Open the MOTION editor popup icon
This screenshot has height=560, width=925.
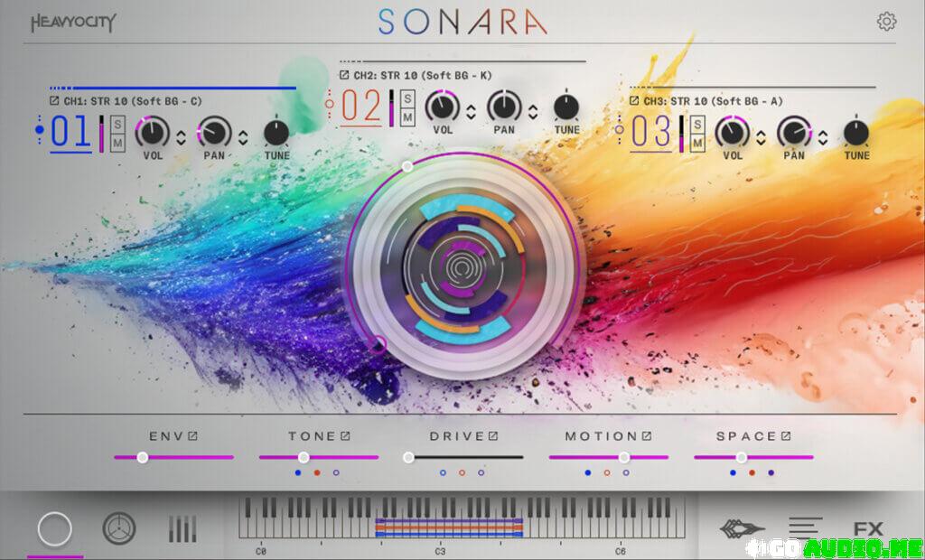647,436
